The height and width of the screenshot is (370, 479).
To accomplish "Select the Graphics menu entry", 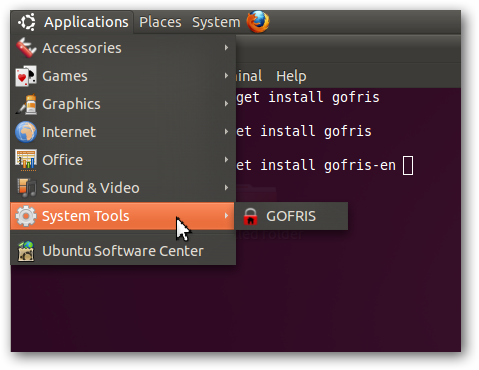I will coord(123,104).
